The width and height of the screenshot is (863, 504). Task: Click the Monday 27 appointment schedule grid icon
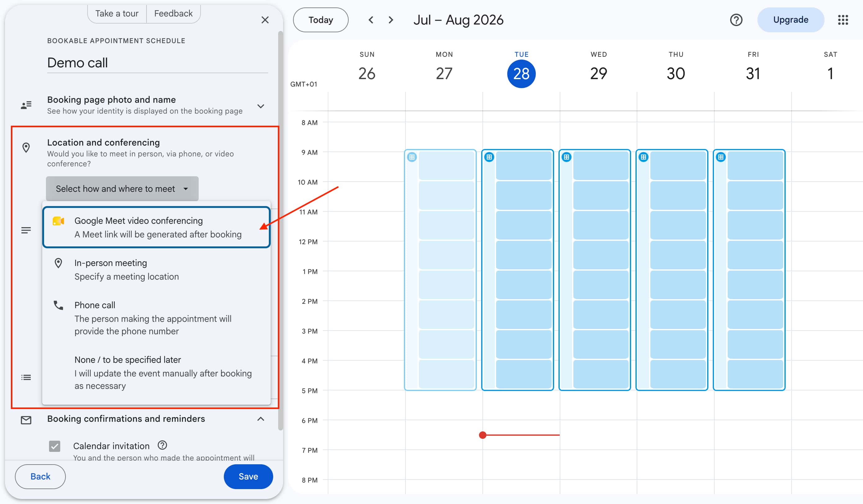coord(412,157)
